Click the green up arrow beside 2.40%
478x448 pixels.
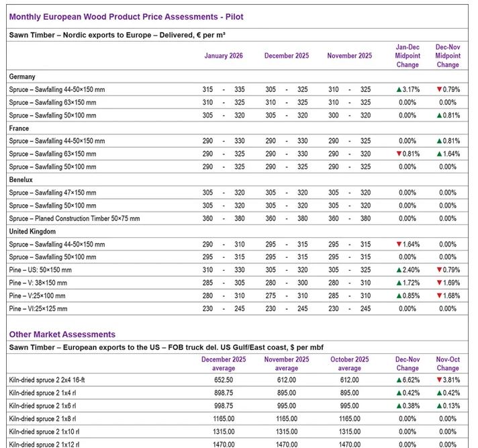(399, 271)
